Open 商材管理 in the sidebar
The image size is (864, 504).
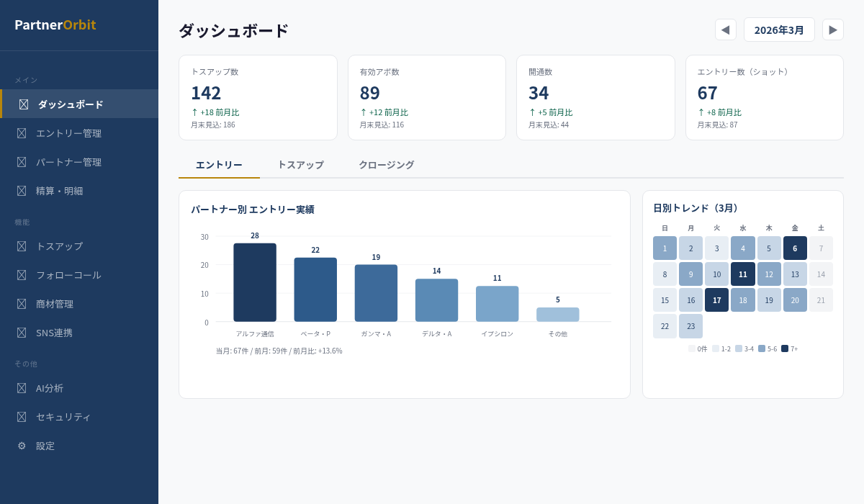[55, 304]
